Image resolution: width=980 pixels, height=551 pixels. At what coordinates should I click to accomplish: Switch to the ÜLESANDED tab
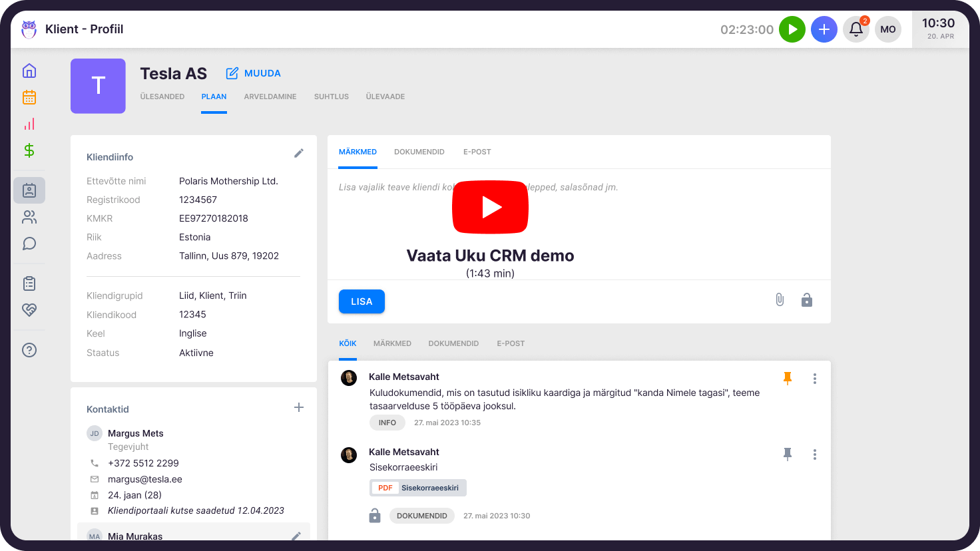coord(162,96)
